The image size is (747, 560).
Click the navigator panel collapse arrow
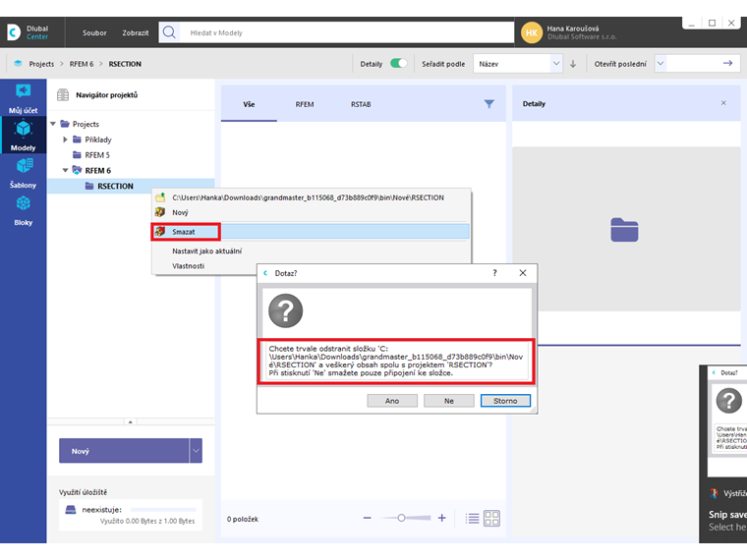130,421
